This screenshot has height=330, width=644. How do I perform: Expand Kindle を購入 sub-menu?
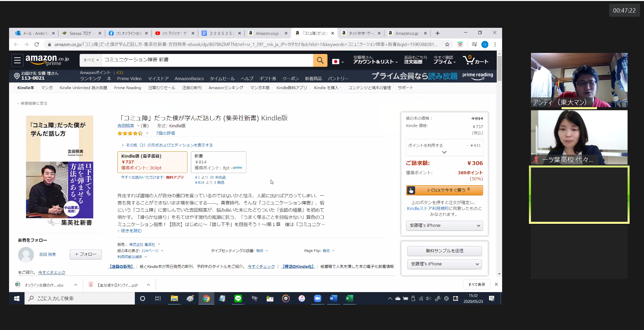(327, 88)
